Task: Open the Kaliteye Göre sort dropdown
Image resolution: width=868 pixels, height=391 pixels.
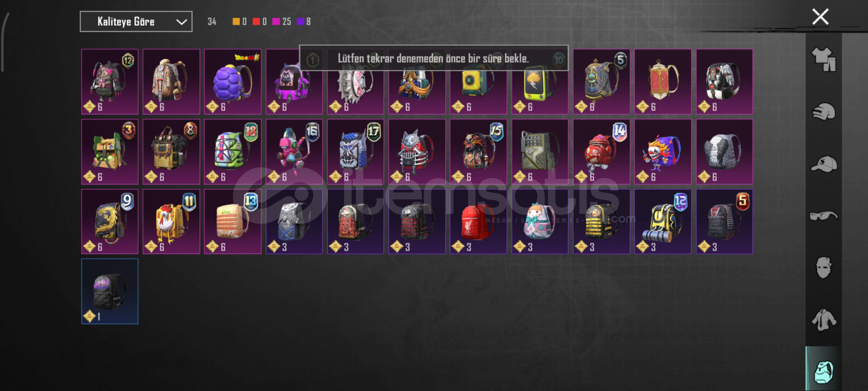Action: 136,22
